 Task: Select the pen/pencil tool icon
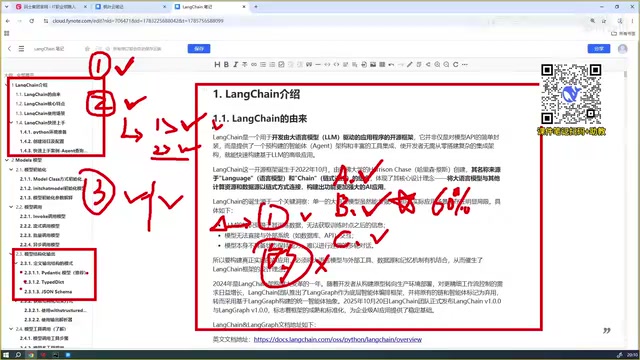(x=410, y=64)
